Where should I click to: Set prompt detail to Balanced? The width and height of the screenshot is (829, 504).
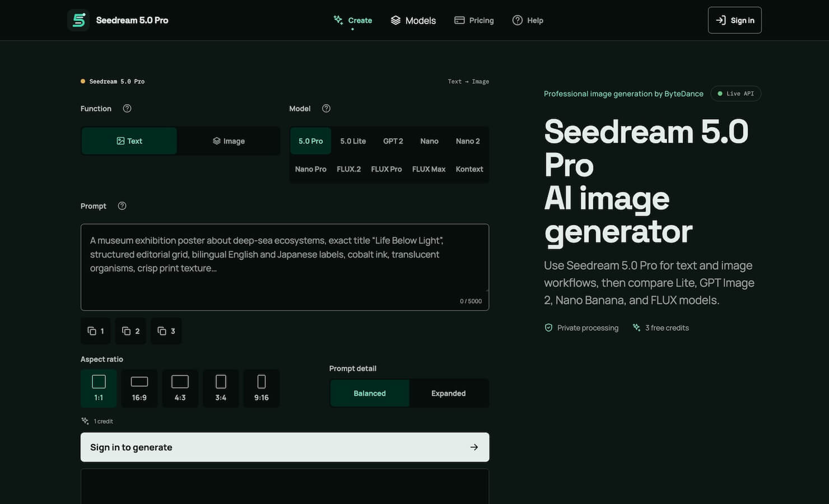(x=370, y=393)
